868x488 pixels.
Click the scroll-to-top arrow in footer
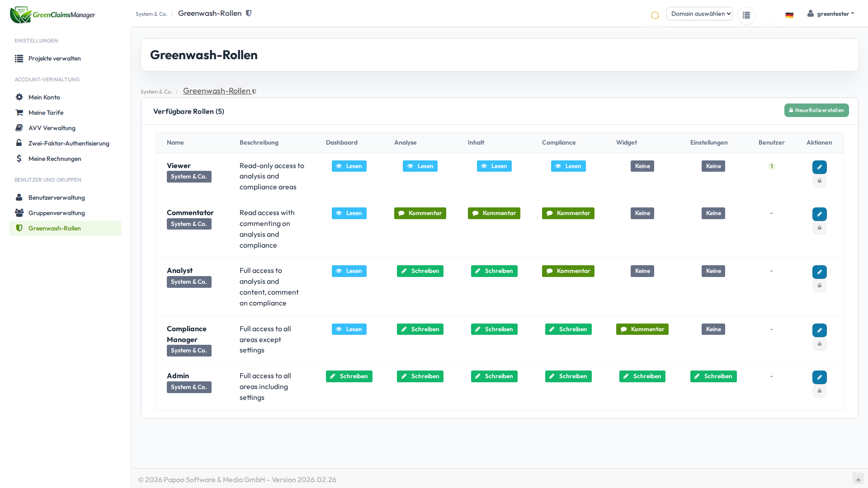click(858, 479)
